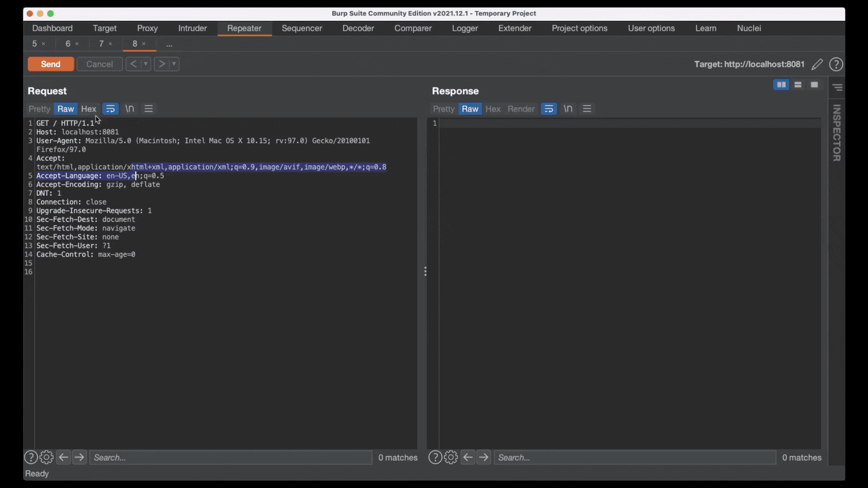The image size is (868, 488).
Task: Open the more Repeater tabs ellipsis
Action: click(169, 44)
